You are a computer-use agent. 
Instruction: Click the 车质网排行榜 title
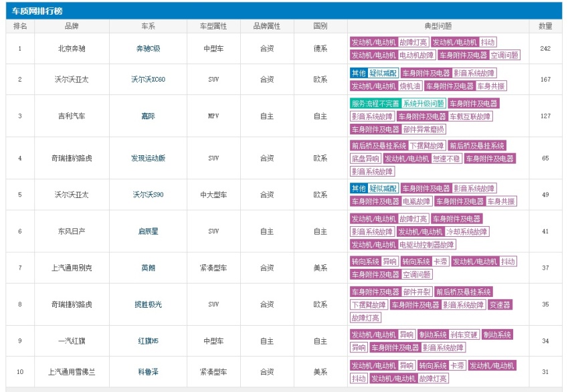click(37, 11)
